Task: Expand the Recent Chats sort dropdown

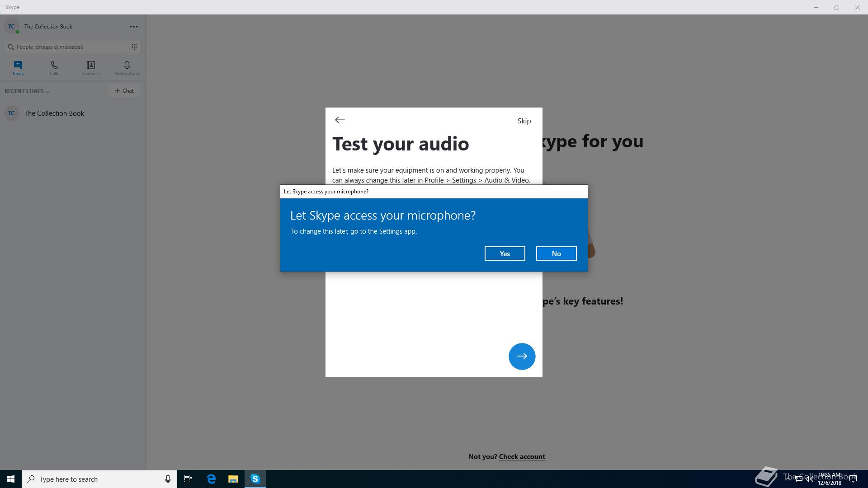Action: click(27, 91)
